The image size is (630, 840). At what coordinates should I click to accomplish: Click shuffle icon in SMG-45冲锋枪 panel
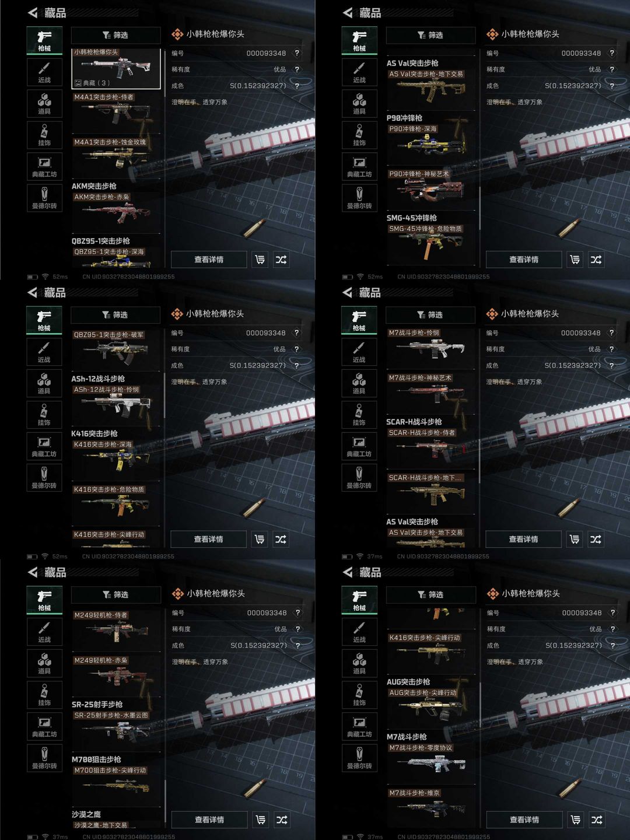596,260
